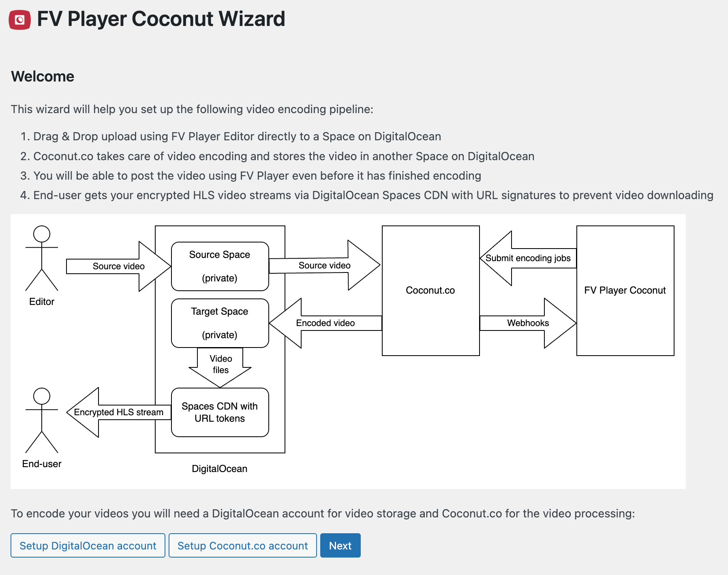
Task: Click the Webhooks arrow in diagram
Action: pyautogui.click(x=528, y=323)
